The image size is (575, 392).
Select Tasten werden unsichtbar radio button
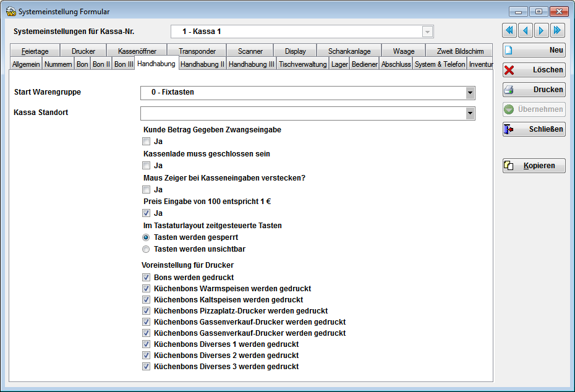[x=146, y=249]
